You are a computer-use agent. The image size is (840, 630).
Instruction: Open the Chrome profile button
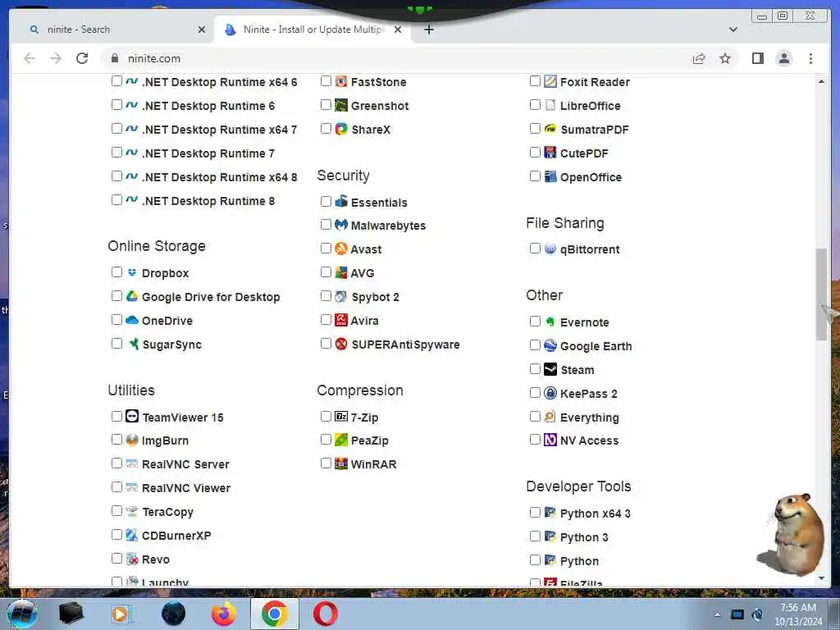tap(783, 58)
